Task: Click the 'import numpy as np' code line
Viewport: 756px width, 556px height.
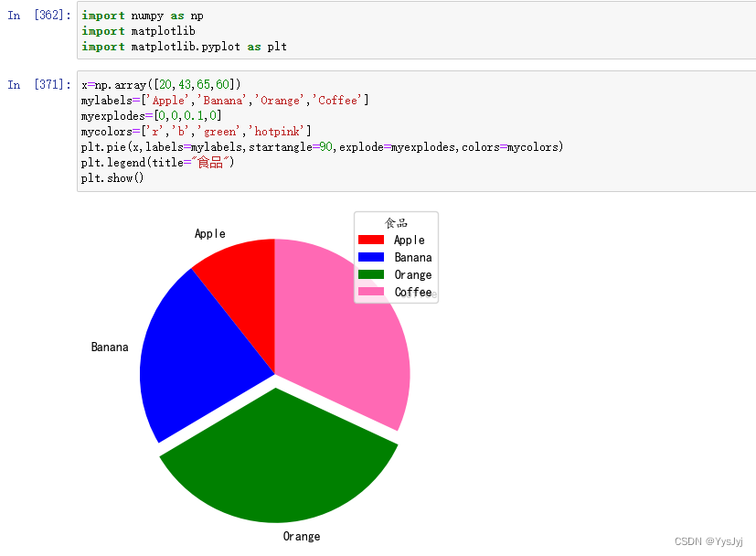Action: click(143, 16)
